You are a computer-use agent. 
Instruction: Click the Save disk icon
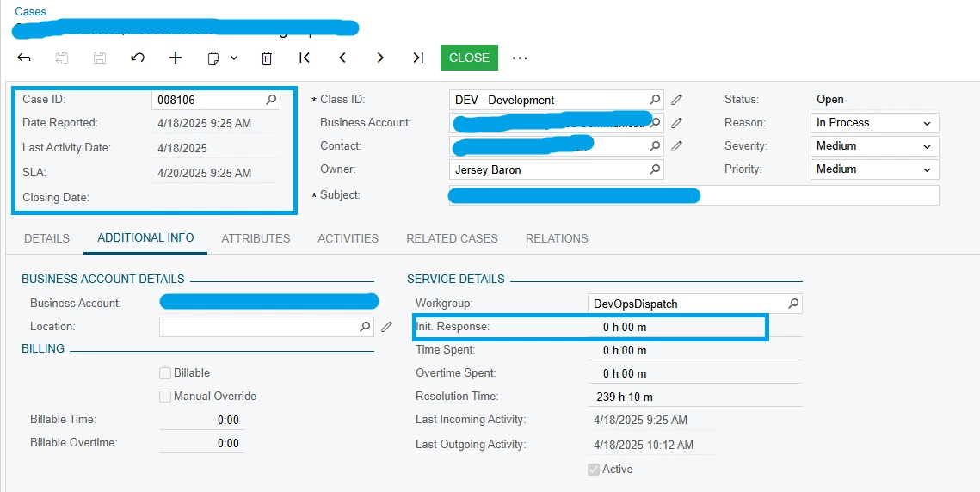pyautogui.click(x=99, y=58)
